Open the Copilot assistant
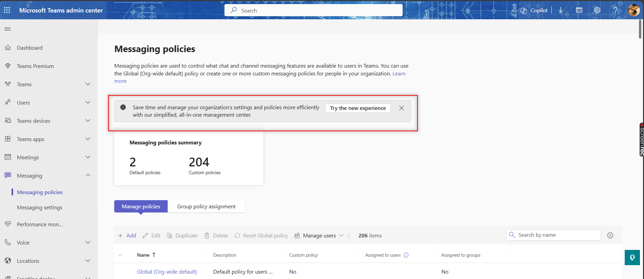 tap(534, 10)
